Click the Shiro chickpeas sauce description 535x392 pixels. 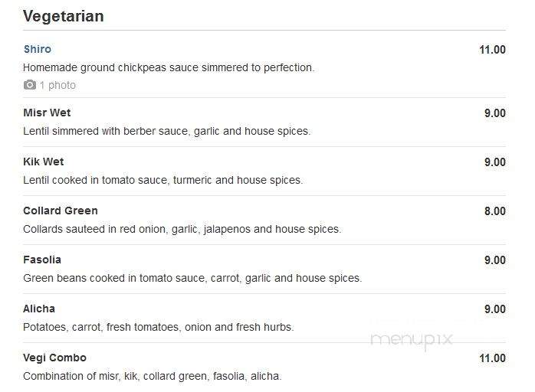point(169,67)
